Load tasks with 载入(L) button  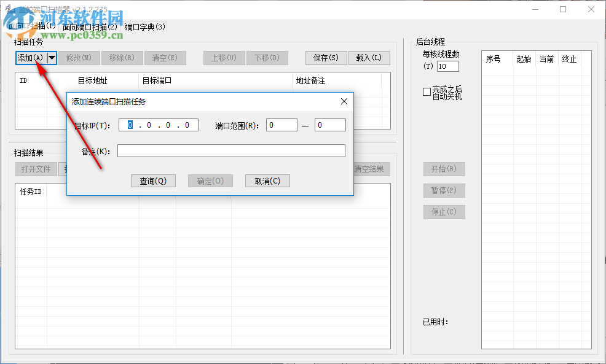point(369,58)
